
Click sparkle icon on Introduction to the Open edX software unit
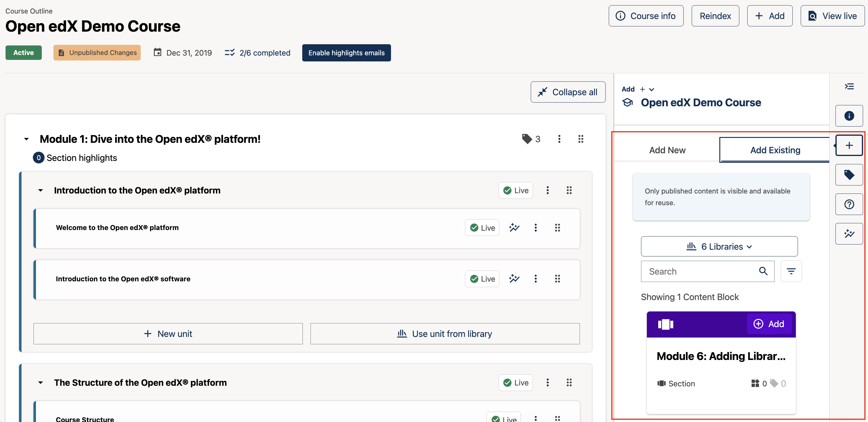point(514,279)
